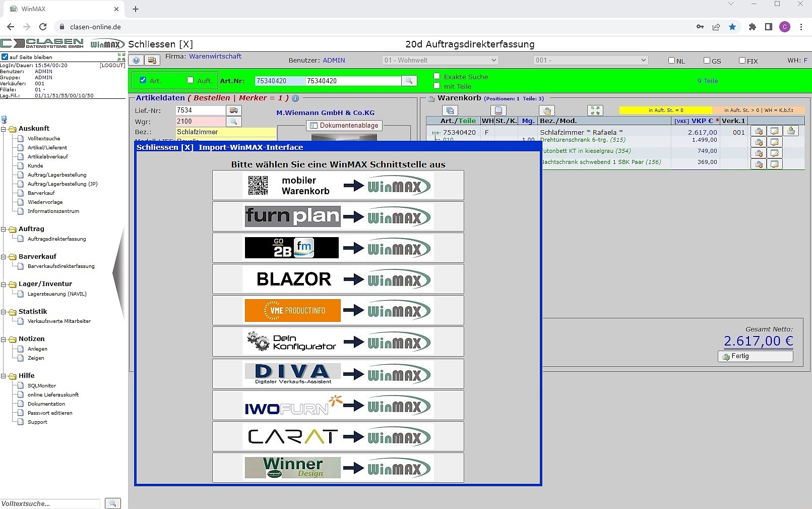Click the search magnifier next to Art.Nr field
812x509 pixels.
409,81
